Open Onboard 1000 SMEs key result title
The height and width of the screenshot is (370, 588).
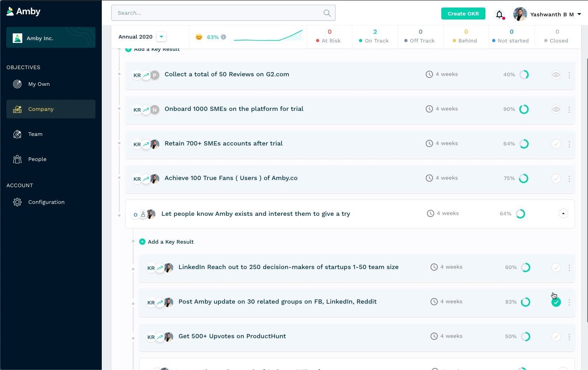[x=234, y=109]
